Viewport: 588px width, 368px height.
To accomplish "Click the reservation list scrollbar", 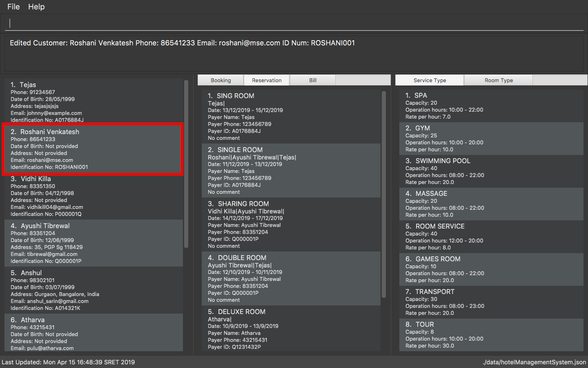I will [384, 195].
